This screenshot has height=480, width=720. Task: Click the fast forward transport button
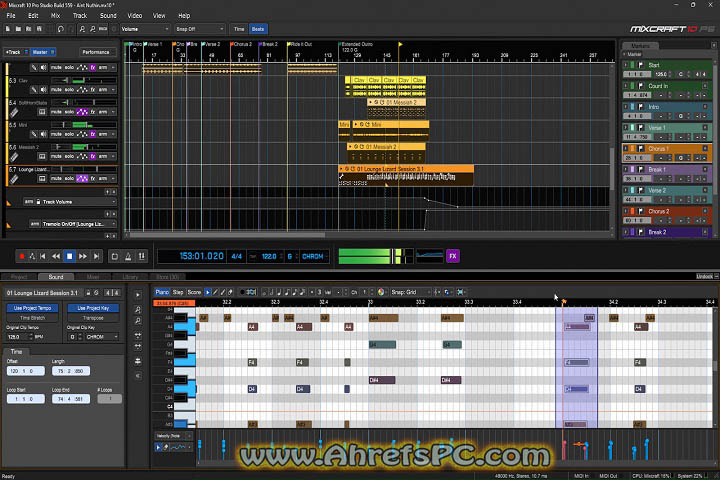click(x=83, y=256)
